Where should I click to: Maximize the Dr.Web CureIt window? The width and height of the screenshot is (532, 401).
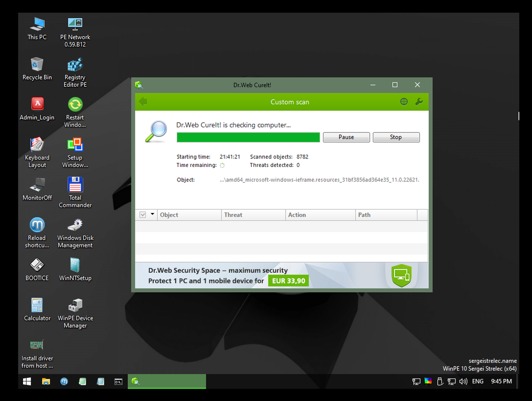pyautogui.click(x=395, y=85)
